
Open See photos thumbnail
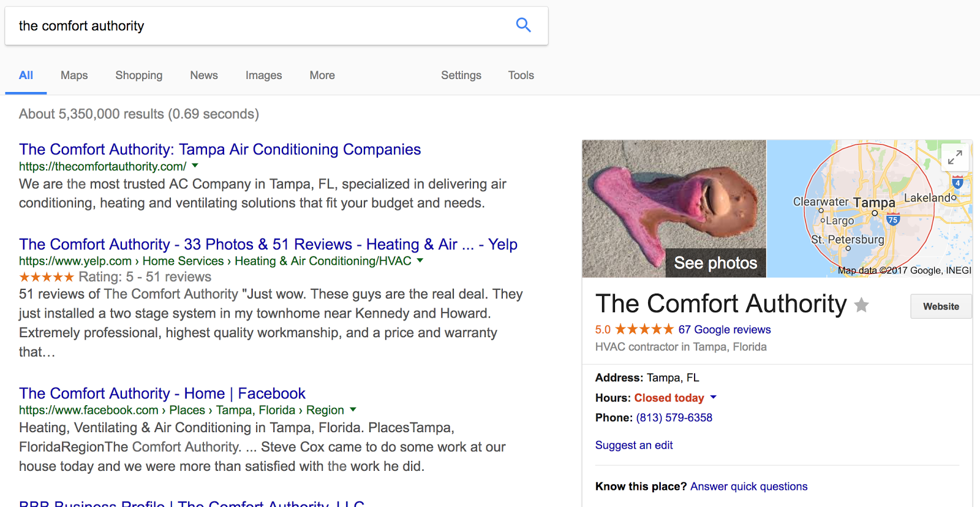click(674, 208)
